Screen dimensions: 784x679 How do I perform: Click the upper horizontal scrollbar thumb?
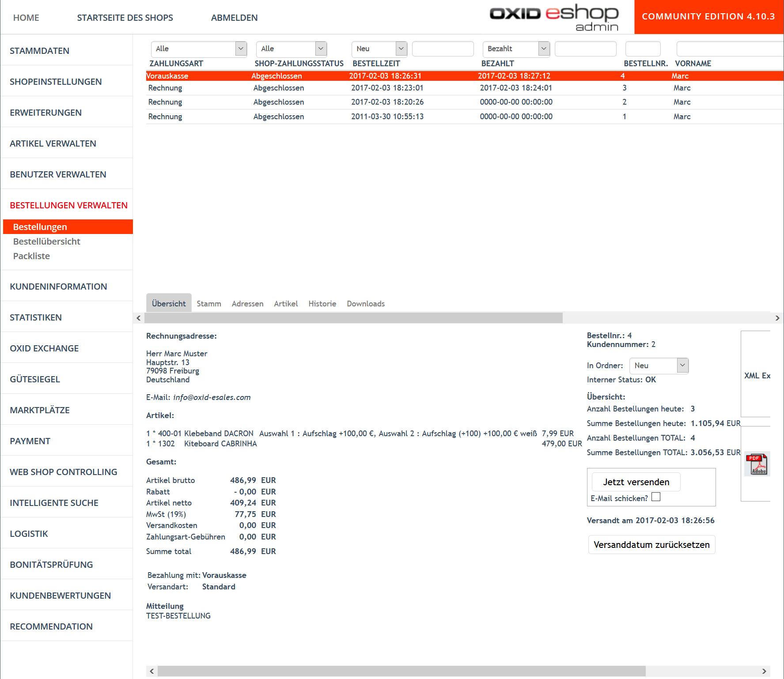353,318
